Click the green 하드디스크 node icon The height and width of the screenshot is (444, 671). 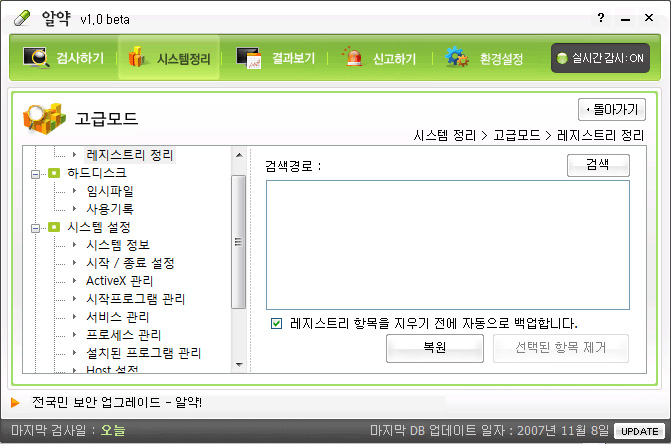pos(54,173)
